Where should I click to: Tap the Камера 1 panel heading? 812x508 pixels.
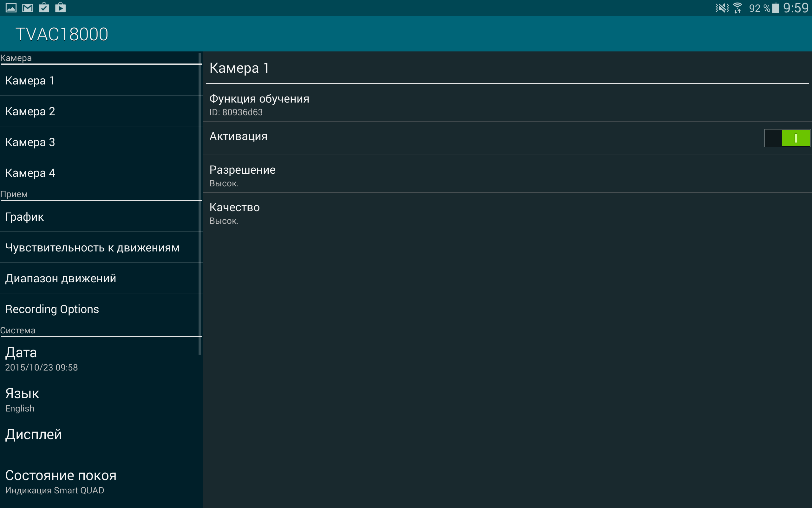[x=239, y=68]
